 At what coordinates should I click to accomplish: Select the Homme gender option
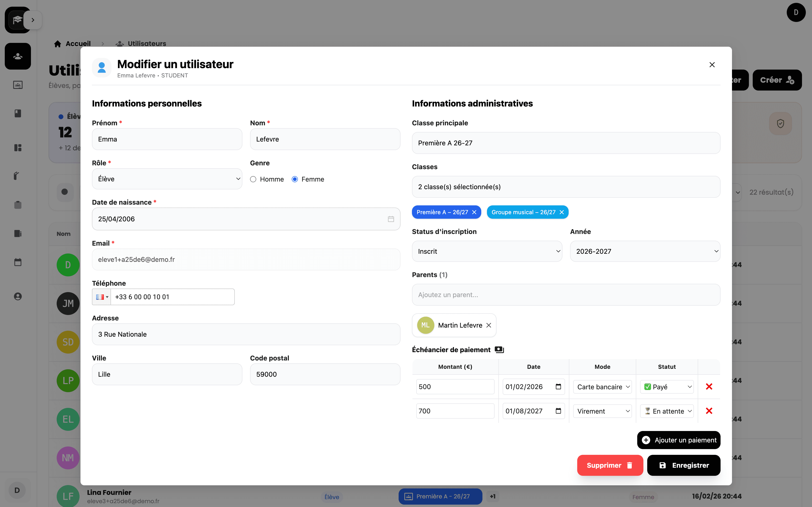pos(253,179)
